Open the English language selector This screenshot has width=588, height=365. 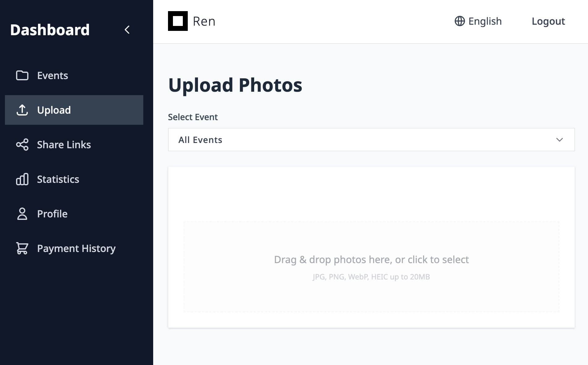478,21
